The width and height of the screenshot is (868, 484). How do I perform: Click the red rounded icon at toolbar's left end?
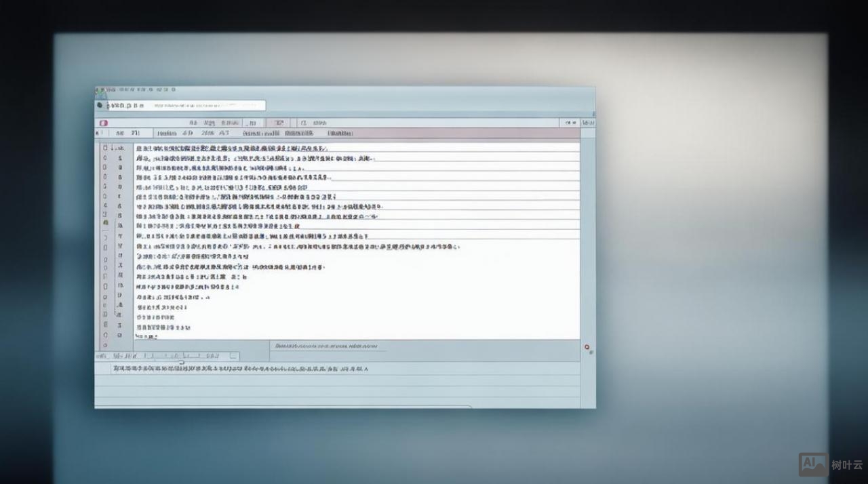tap(103, 123)
